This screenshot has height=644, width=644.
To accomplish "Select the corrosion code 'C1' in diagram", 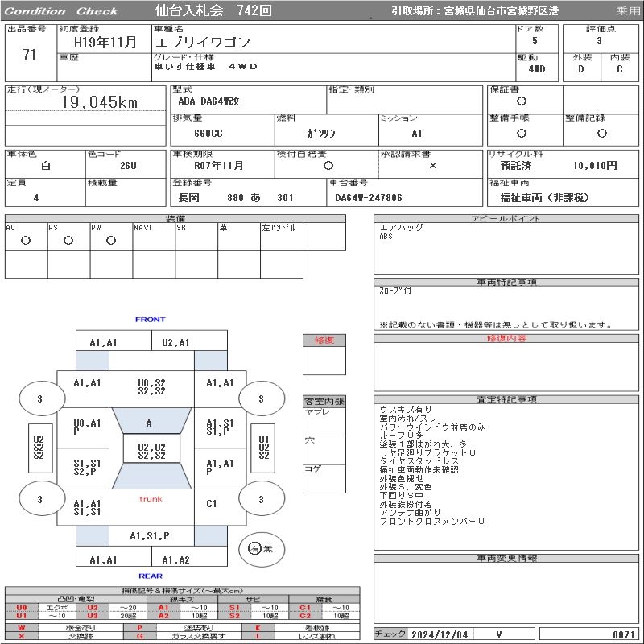I will [212, 504].
